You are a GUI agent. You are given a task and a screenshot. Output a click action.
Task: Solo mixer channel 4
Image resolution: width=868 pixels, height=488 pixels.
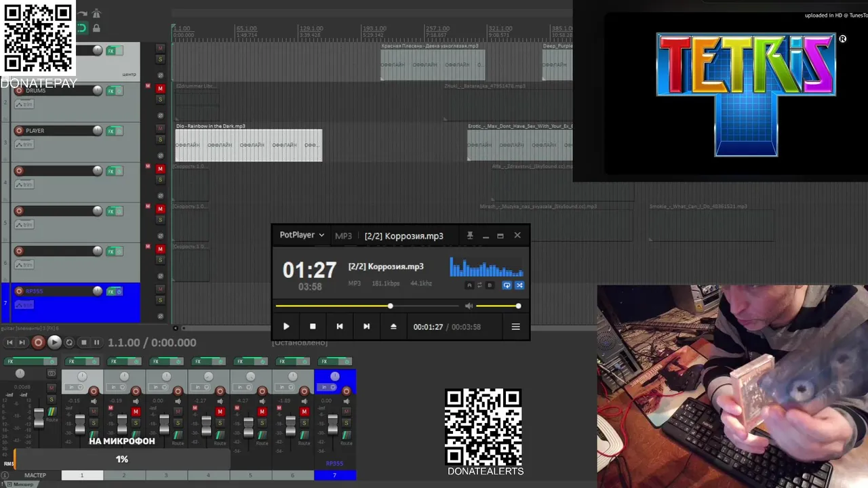click(x=220, y=423)
